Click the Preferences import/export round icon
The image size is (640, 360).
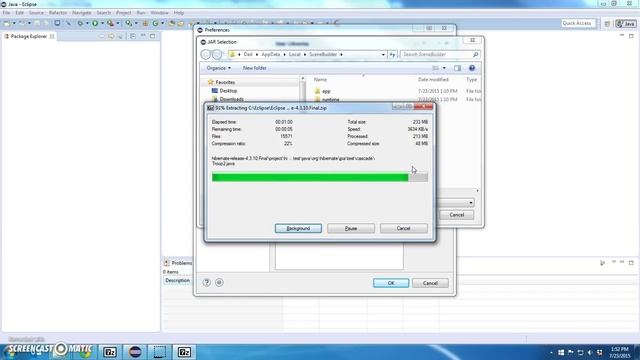tap(219, 282)
